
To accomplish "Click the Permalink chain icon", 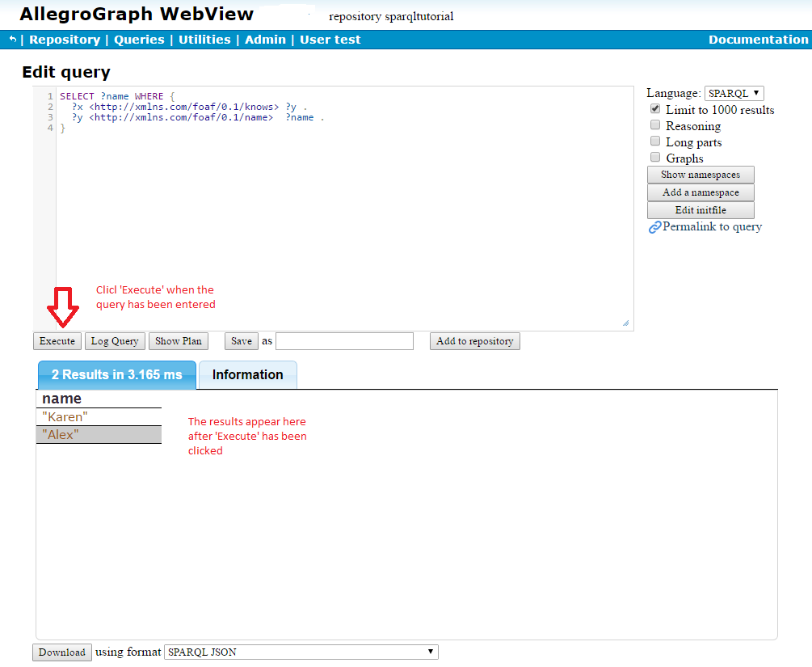I will 654,226.
